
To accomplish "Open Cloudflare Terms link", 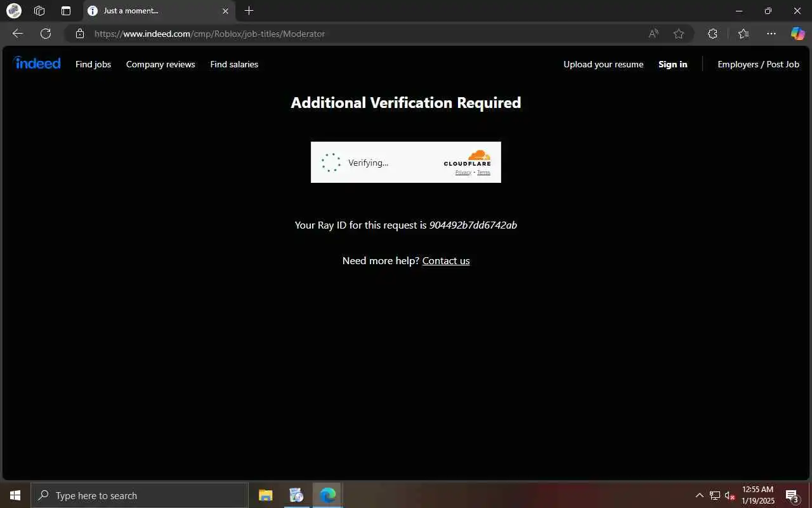I will tap(483, 173).
